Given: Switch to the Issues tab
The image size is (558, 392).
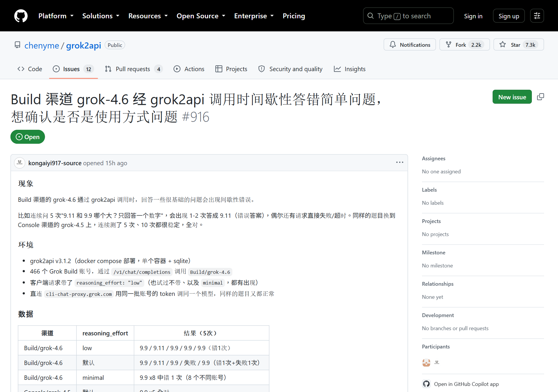Looking at the screenshot, I should pos(73,69).
